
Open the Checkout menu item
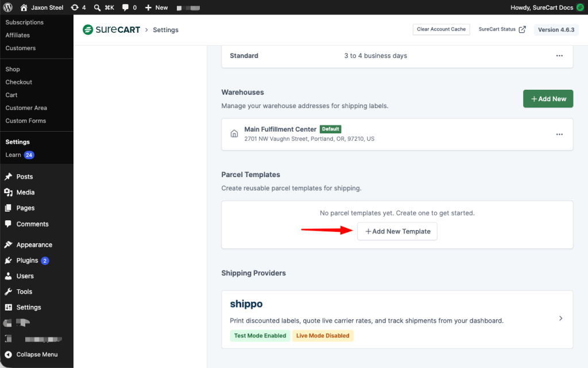tap(19, 82)
